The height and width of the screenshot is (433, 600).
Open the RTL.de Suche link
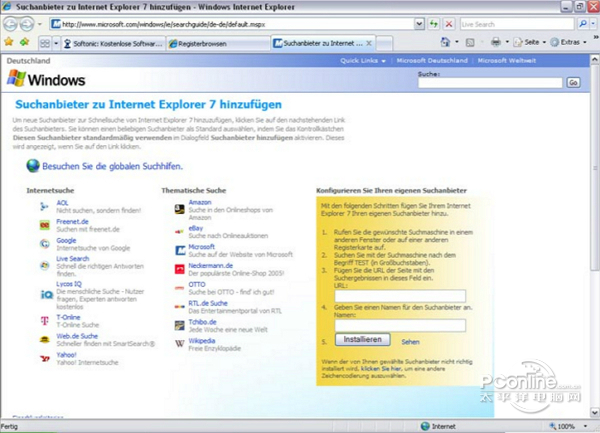pyautogui.click(x=208, y=303)
